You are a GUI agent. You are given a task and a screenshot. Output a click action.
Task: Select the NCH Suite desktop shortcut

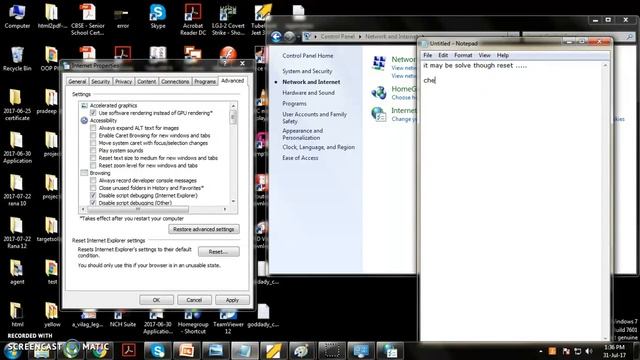click(122, 319)
